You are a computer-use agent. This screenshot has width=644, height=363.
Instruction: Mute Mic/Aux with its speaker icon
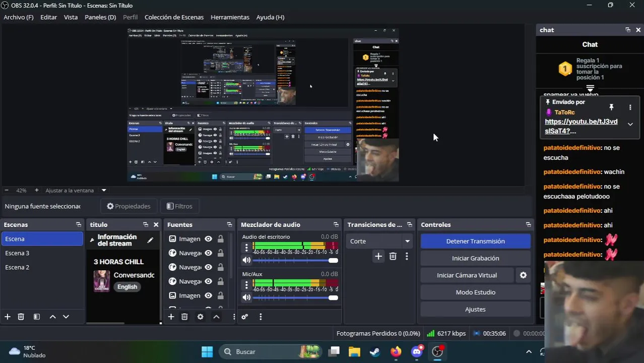(246, 297)
